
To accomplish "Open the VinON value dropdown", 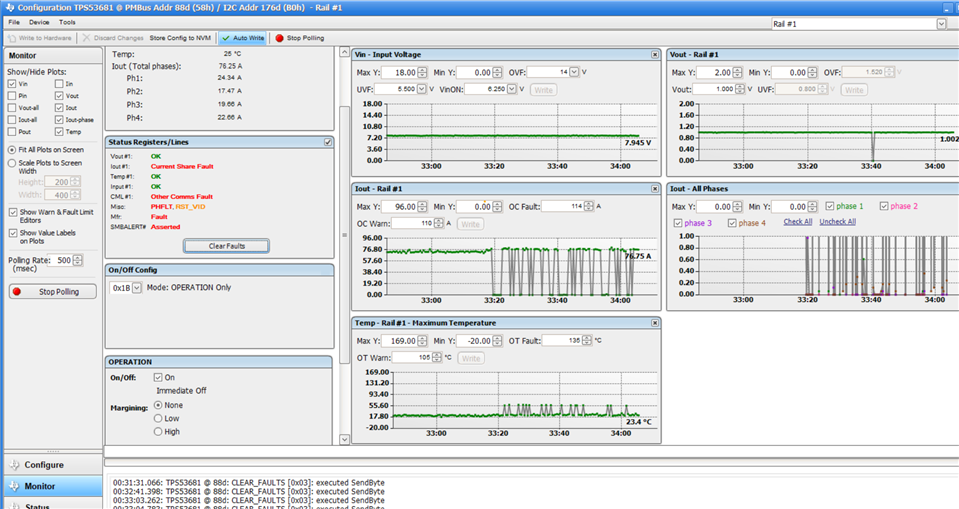I will point(512,89).
